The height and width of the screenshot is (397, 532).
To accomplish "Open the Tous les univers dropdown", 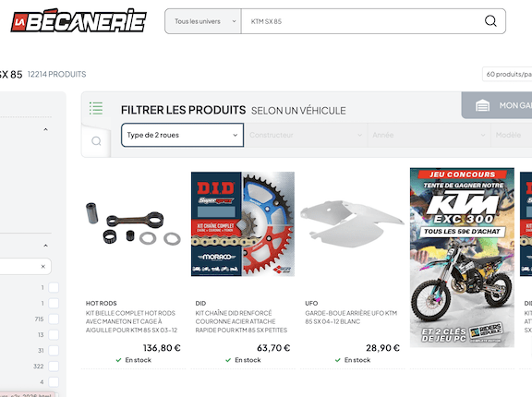I will (203, 21).
